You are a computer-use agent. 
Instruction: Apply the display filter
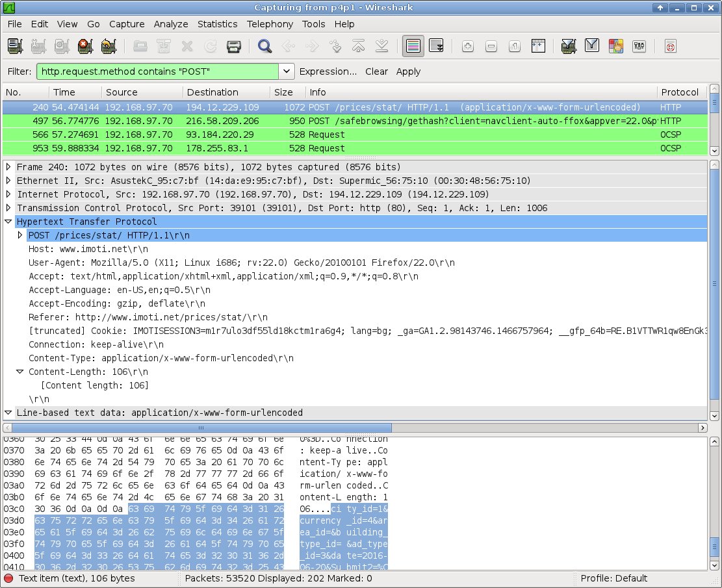pos(408,71)
